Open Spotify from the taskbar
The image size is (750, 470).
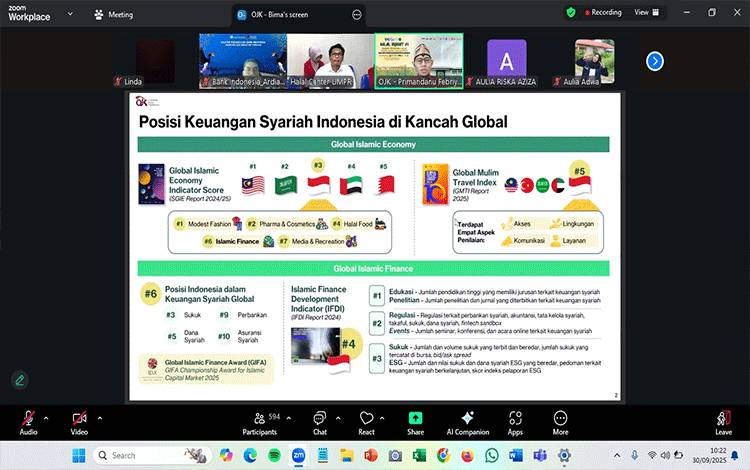point(274,456)
